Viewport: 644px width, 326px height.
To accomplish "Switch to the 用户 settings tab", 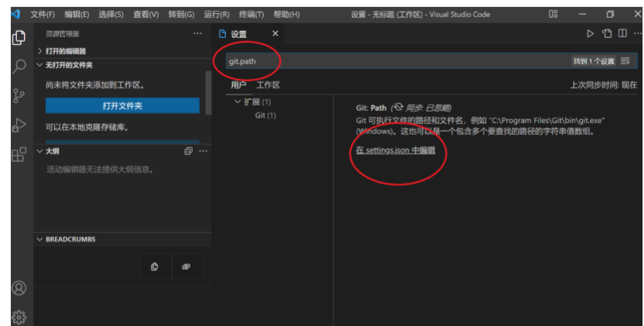I will (238, 85).
